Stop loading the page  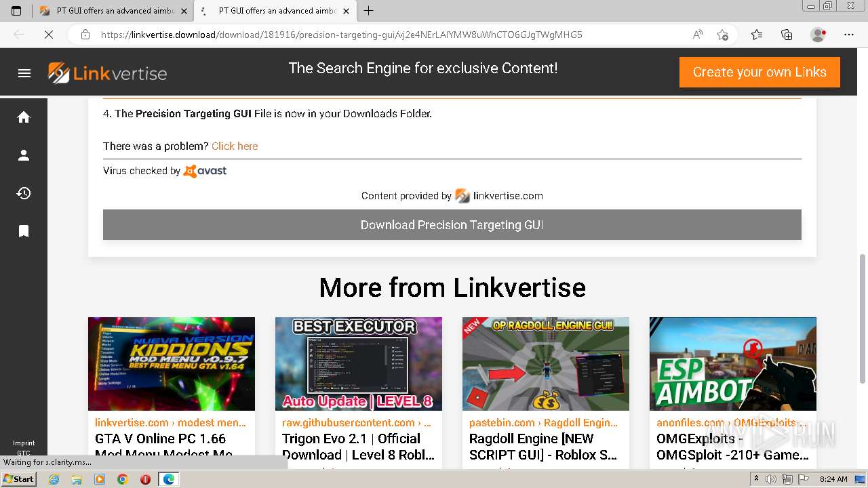tap(49, 35)
